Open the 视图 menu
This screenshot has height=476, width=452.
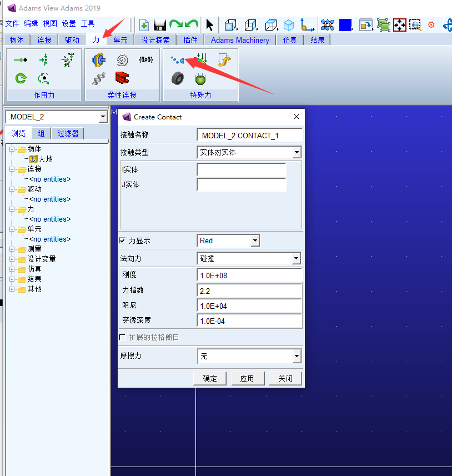click(x=50, y=23)
